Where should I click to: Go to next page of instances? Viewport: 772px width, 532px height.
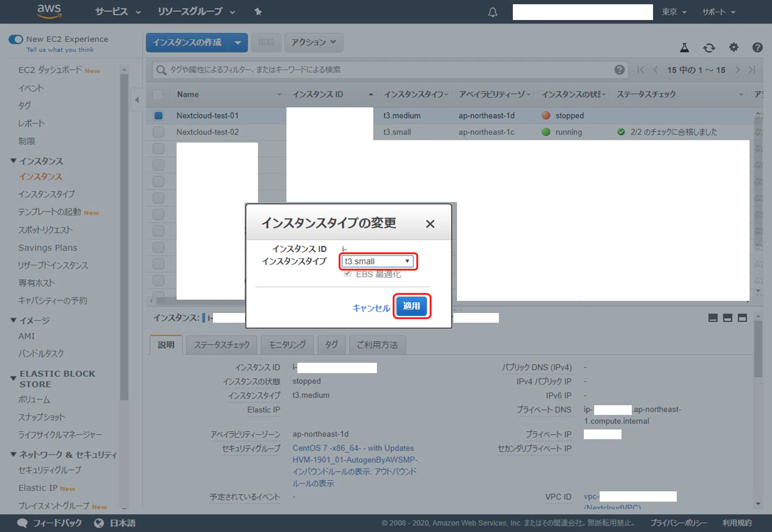point(737,70)
